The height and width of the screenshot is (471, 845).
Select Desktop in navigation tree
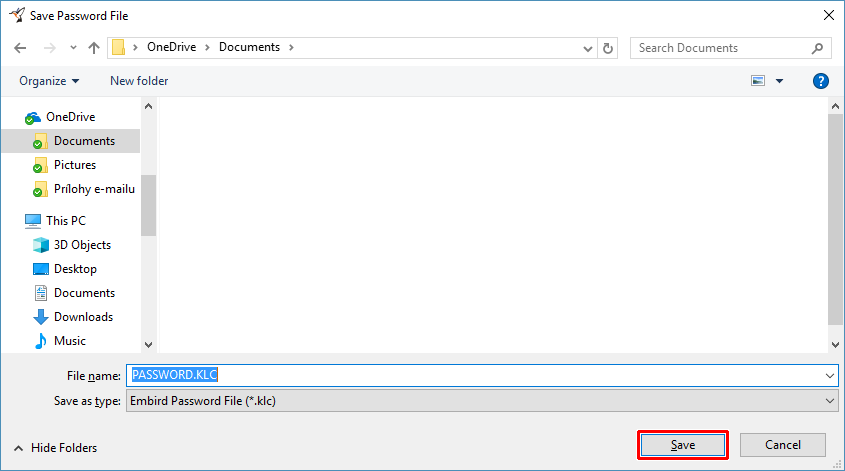coord(75,269)
